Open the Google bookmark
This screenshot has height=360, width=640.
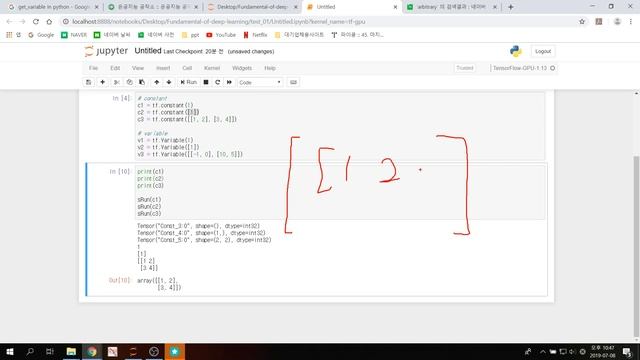[x=41, y=35]
